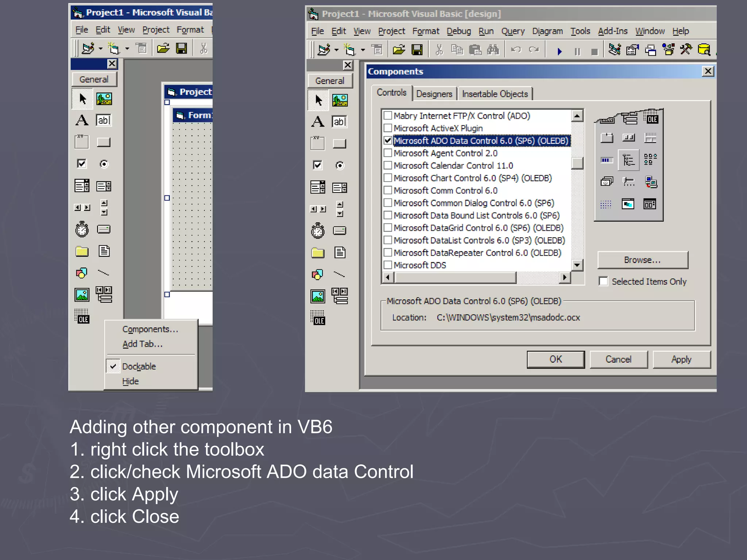This screenshot has height=560, width=747.
Task: Check Microsoft Comm Control 6.0
Action: [388, 190]
